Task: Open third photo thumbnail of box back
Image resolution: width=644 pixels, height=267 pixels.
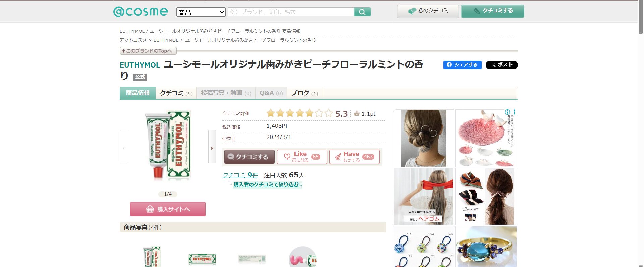Action: pyautogui.click(x=252, y=259)
